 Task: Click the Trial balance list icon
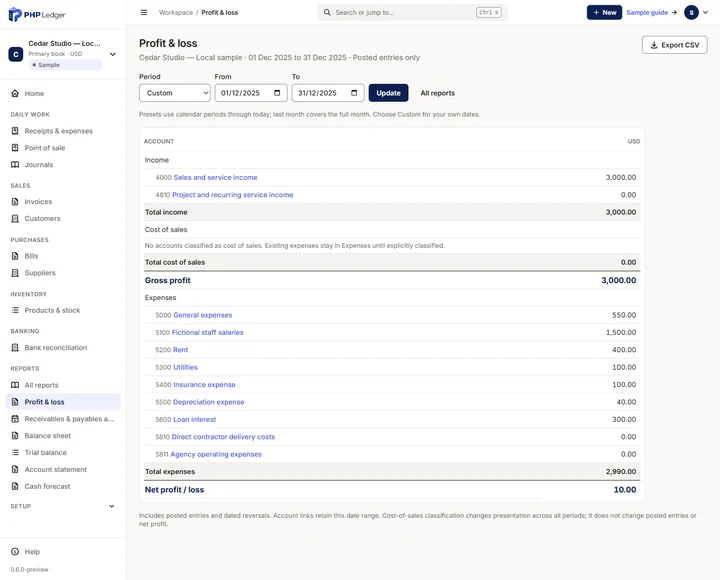pos(15,452)
